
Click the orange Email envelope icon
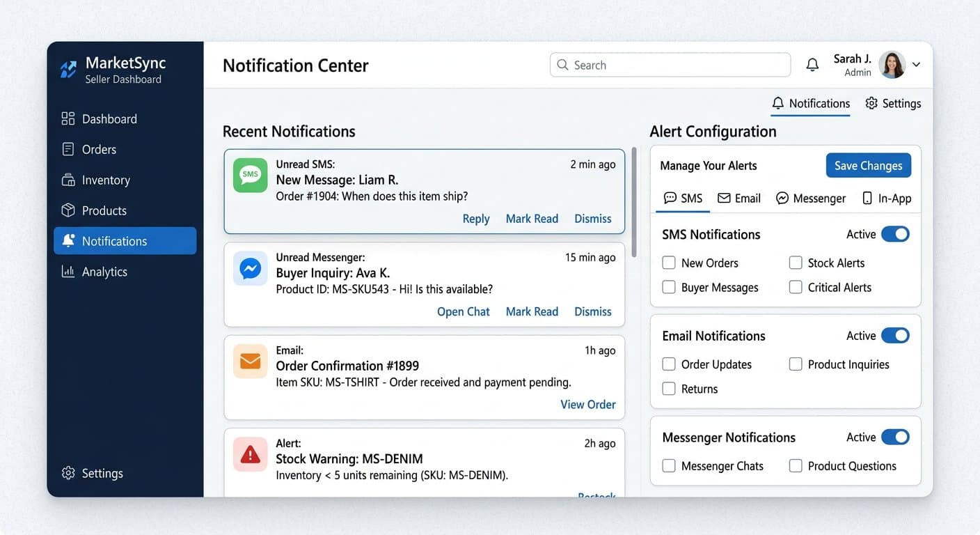(x=250, y=361)
